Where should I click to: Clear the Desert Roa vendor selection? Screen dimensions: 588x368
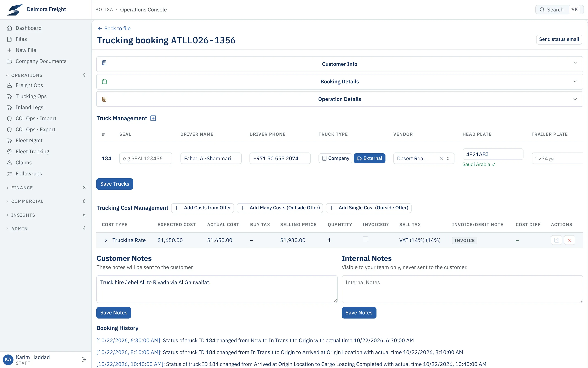click(x=441, y=158)
